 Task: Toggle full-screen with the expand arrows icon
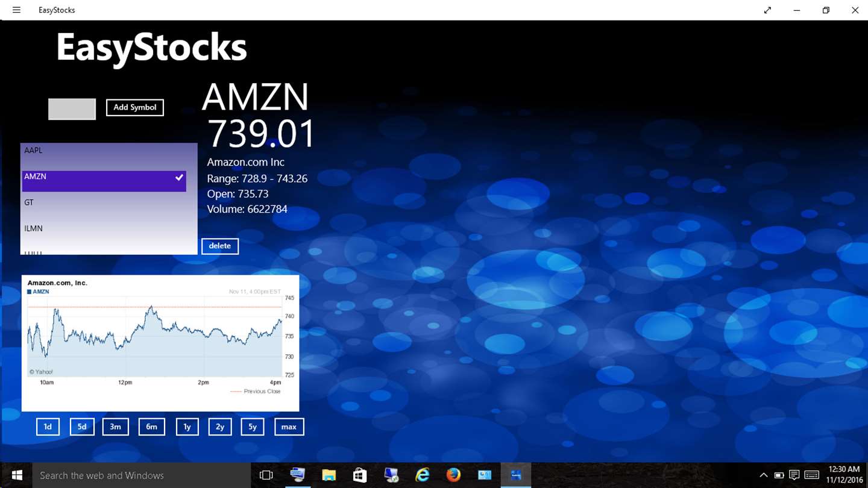pyautogui.click(x=767, y=10)
